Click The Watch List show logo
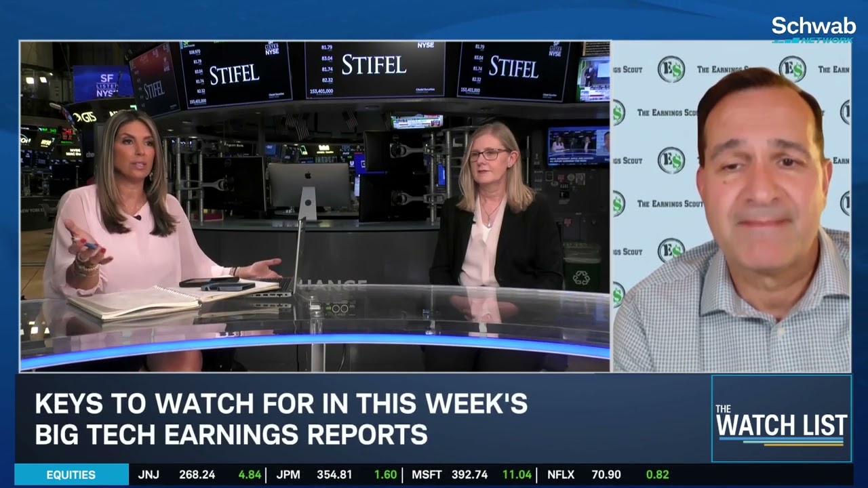This screenshot has width=868, height=488. coord(781,419)
